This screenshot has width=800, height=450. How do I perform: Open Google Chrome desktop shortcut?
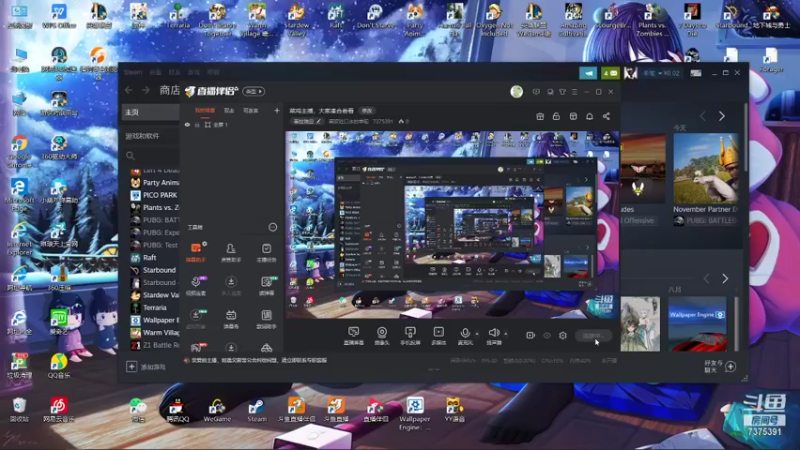pos(19,150)
